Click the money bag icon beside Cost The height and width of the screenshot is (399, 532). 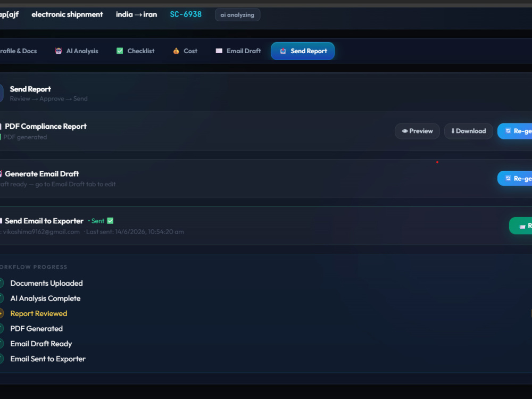tap(176, 51)
